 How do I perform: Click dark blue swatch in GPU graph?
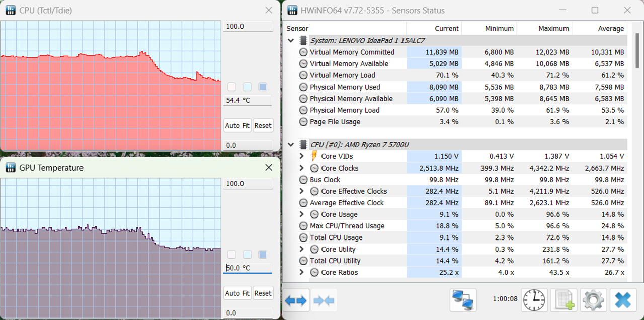(x=263, y=255)
